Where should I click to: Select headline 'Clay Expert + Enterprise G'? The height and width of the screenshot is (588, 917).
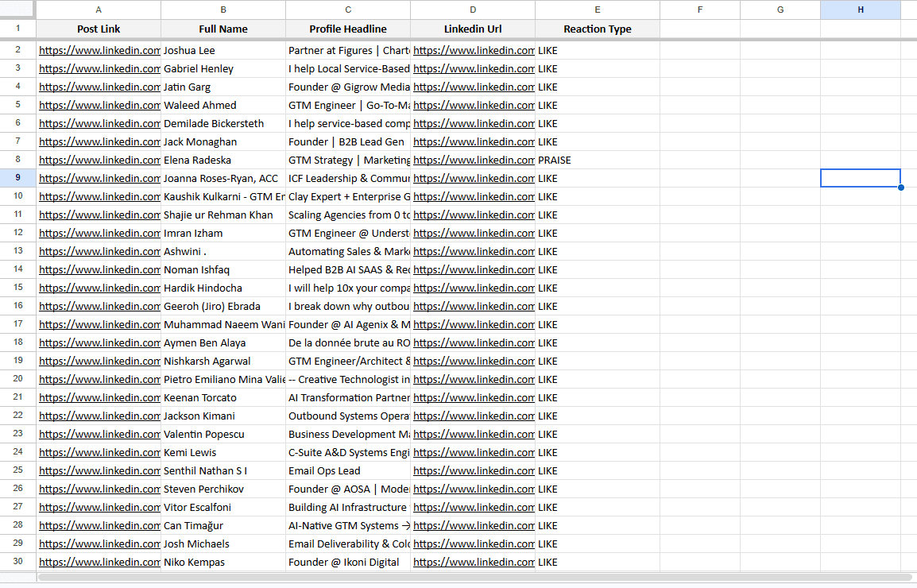(348, 196)
